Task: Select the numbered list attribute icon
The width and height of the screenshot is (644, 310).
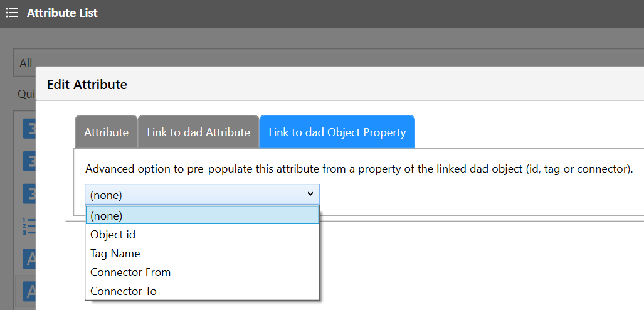Action: (29, 226)
